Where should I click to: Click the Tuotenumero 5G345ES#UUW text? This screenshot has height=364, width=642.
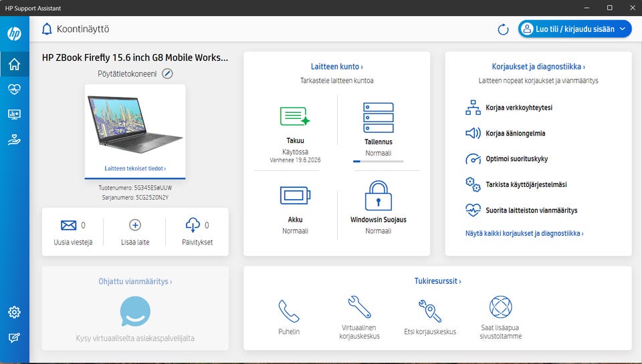tap(135, 188)
